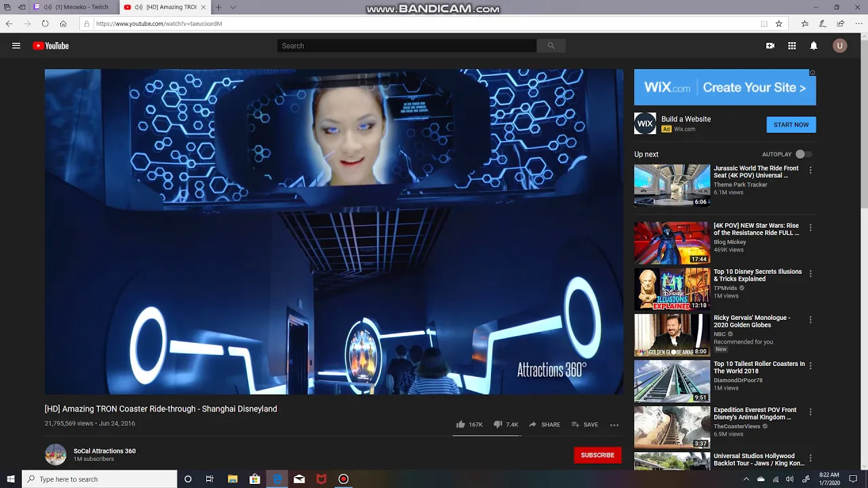Screen dimensions: 868x488
Task: Open Microsoft Store from the taskbar
Action: click(255, 479)
